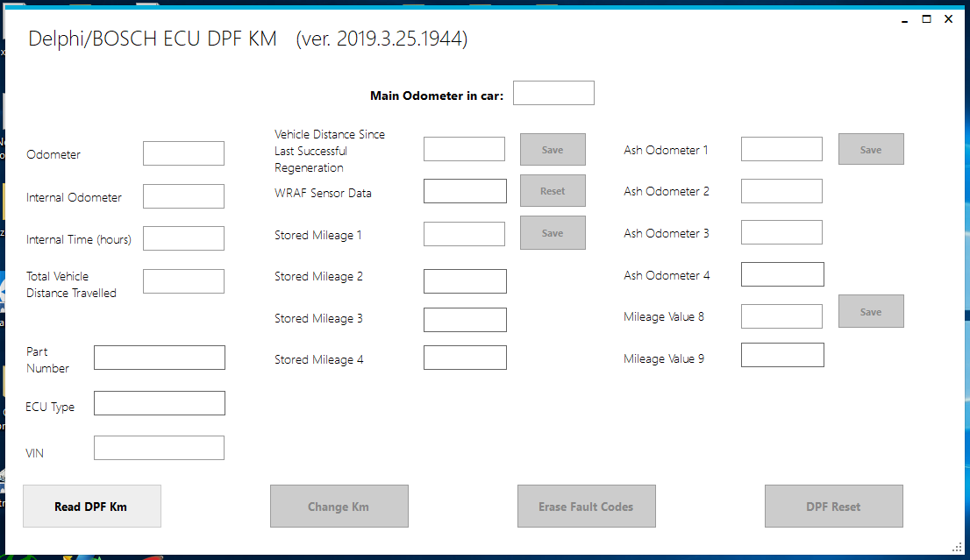Screen dimensions: 970x560
Task: Reset the WRAF Sensor Data
Action: tap(553, 191)
